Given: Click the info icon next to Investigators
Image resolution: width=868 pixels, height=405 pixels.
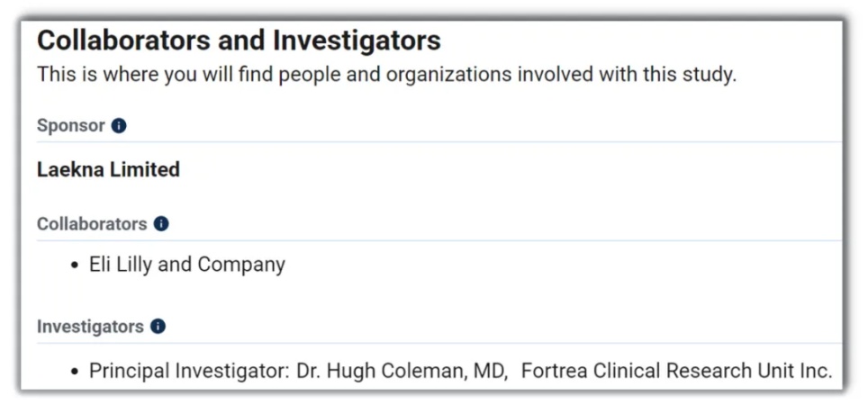Looking at the screenshot, I should point(158,327).
